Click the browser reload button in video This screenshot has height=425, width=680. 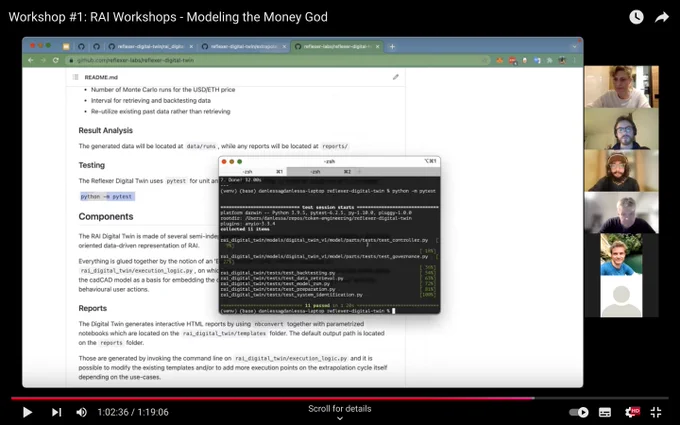coord(56,60)
